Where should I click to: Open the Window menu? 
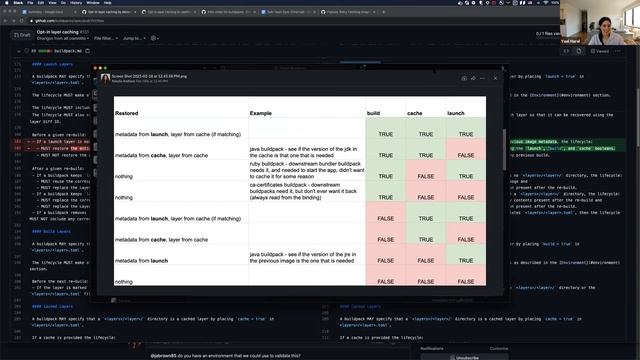click(93, 2)
